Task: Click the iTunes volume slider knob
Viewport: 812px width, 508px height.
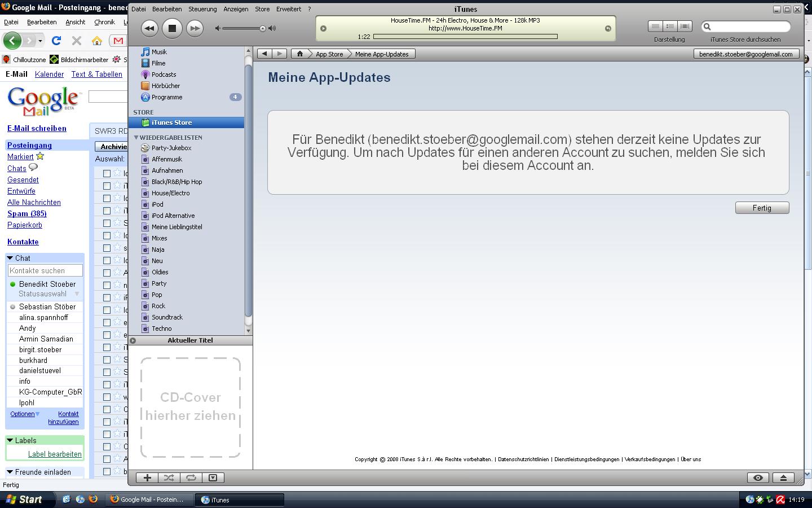Action: coord(263,29)
